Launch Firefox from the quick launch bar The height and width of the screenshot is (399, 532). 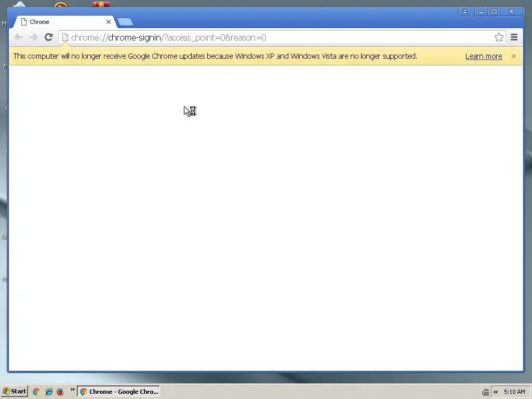click(60, 392)
